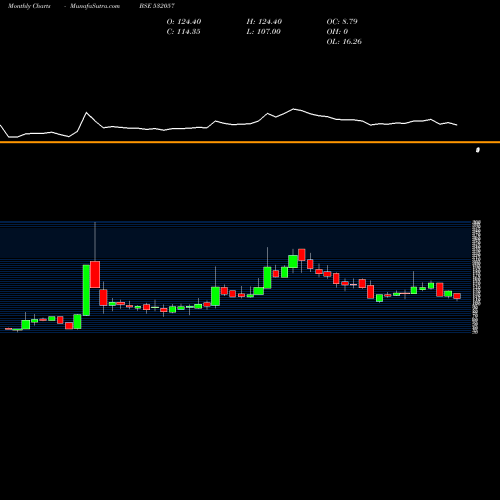Click the last red candlestick on right
Screen dimensions: 500x500
pyautogui.click(x=457, y=296)
